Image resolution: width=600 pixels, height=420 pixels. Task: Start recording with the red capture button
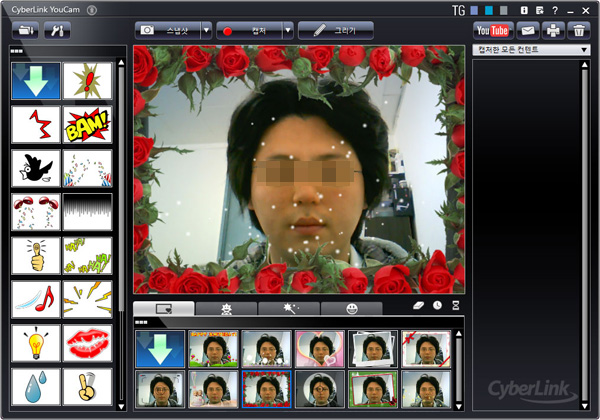pos(249,31)
